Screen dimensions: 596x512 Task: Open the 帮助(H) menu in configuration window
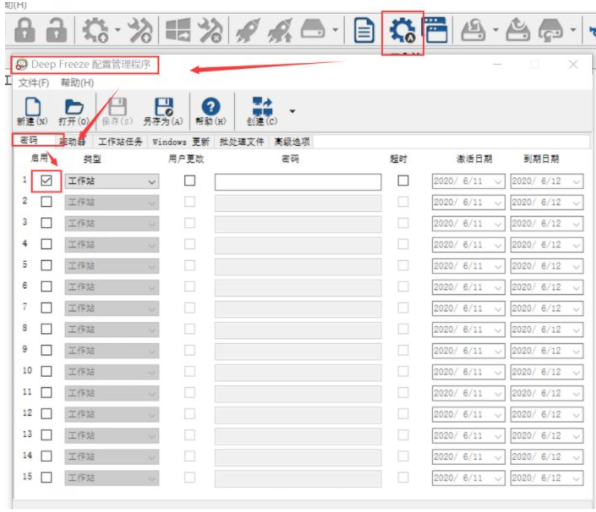pyautogui.click(x=77, y=83)
